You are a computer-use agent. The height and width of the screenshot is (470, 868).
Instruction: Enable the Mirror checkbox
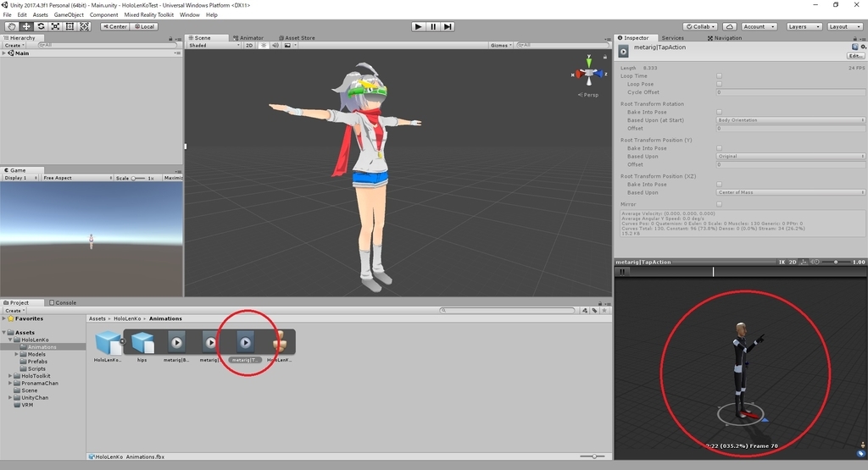point(719,205)
